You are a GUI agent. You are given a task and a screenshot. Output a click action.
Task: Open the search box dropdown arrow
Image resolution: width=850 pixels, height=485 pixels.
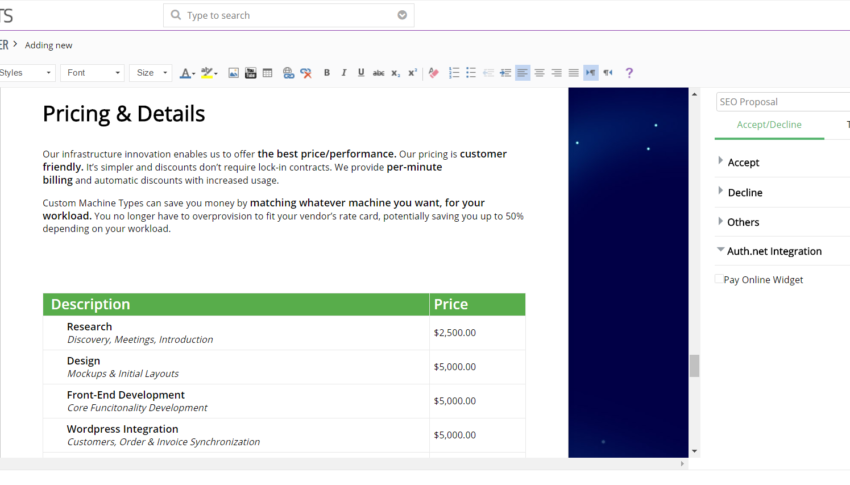(402, 15)
